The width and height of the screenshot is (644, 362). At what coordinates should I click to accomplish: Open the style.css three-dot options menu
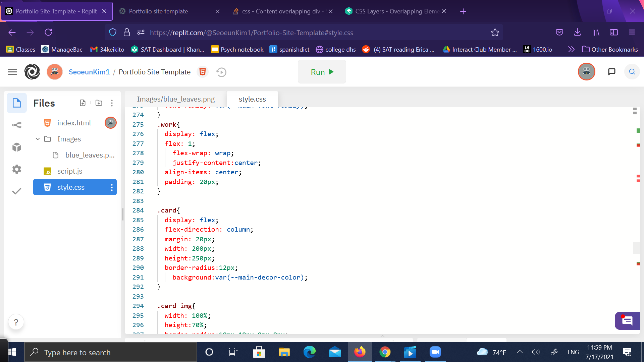point(112,187)
